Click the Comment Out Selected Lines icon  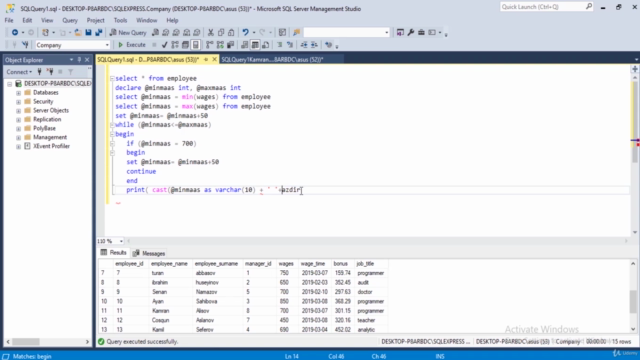tap(280, 45)
